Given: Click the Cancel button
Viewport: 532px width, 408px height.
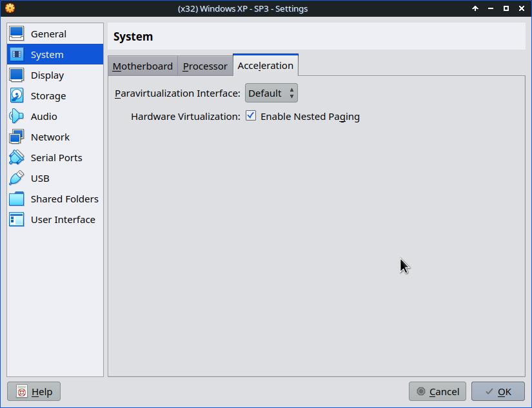Looking at the screenshot, I should (x=437, y=391).
